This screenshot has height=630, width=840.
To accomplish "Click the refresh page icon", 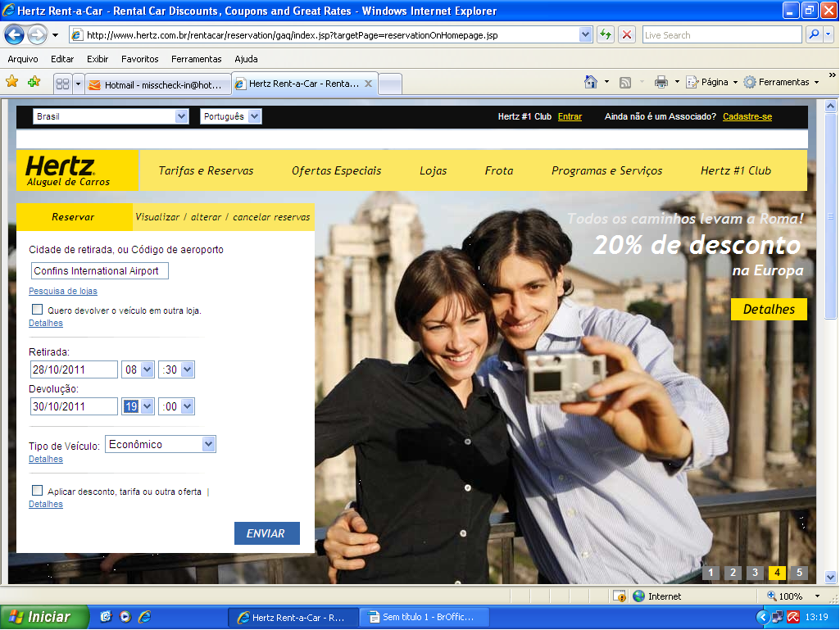I will (606, 35).
